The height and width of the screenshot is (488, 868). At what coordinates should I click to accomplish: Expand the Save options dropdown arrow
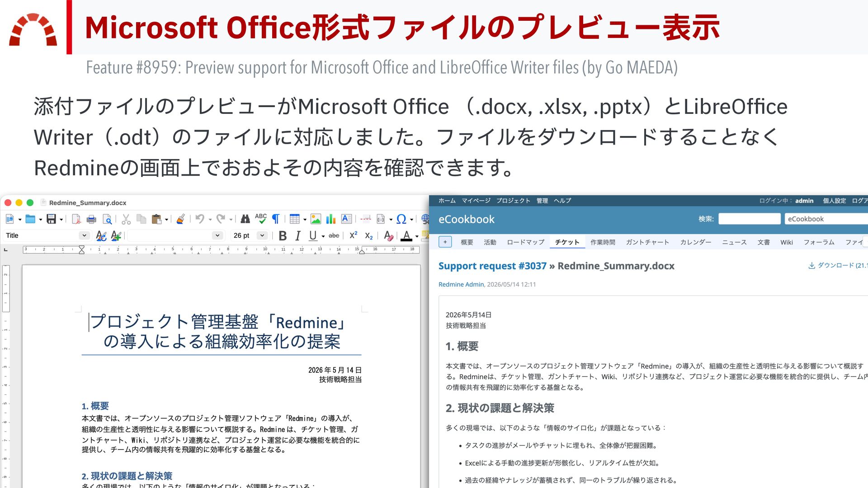[61, 220]
